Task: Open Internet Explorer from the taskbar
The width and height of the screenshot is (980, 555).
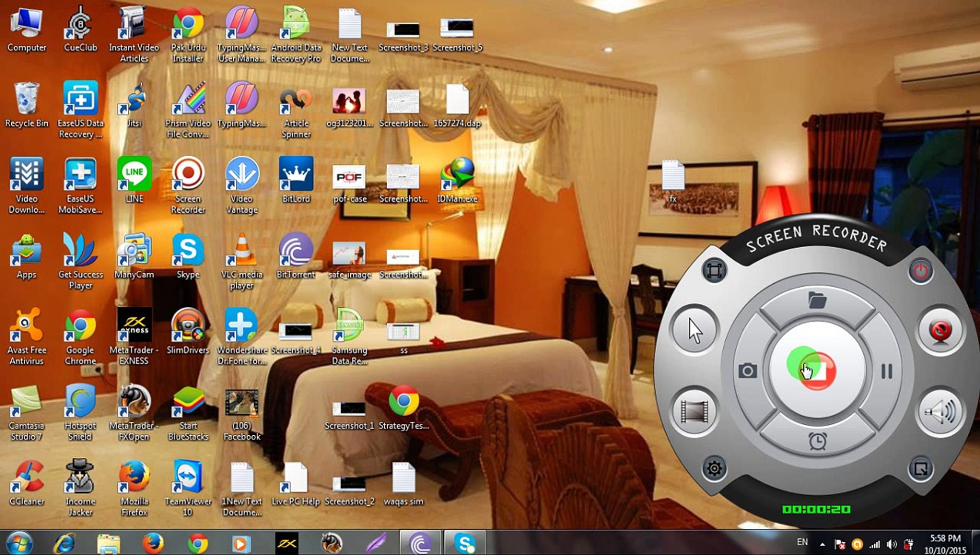Action: coord(64,543)
